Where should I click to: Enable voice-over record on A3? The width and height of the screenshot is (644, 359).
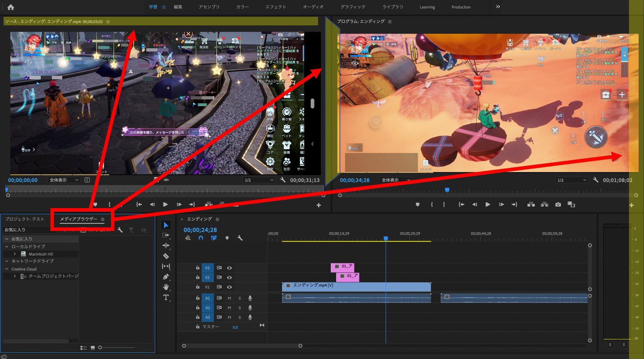(250, 317)
